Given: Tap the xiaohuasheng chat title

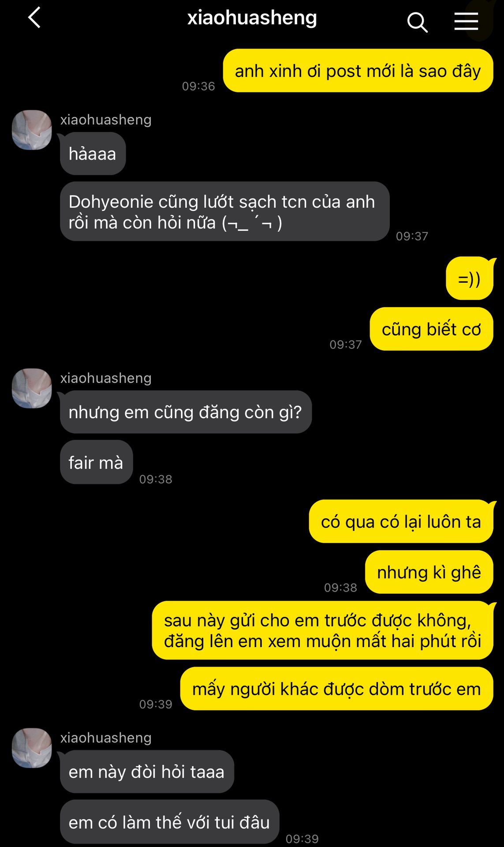Looking at the screenshot, I should (252, 18).
